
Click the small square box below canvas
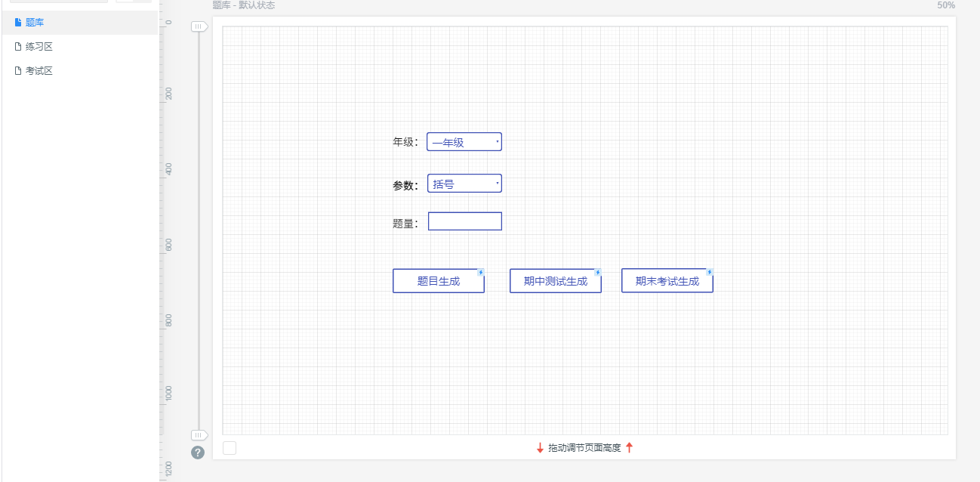point(230,448)
